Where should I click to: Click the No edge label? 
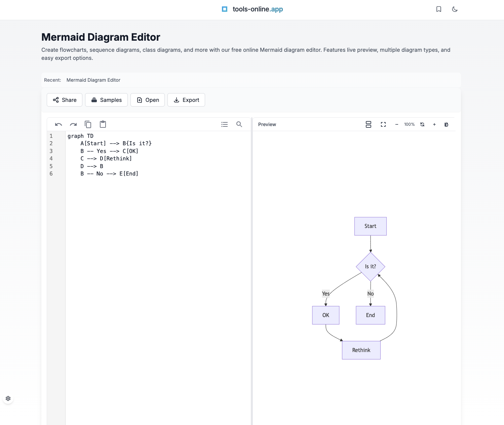[371, 294]
